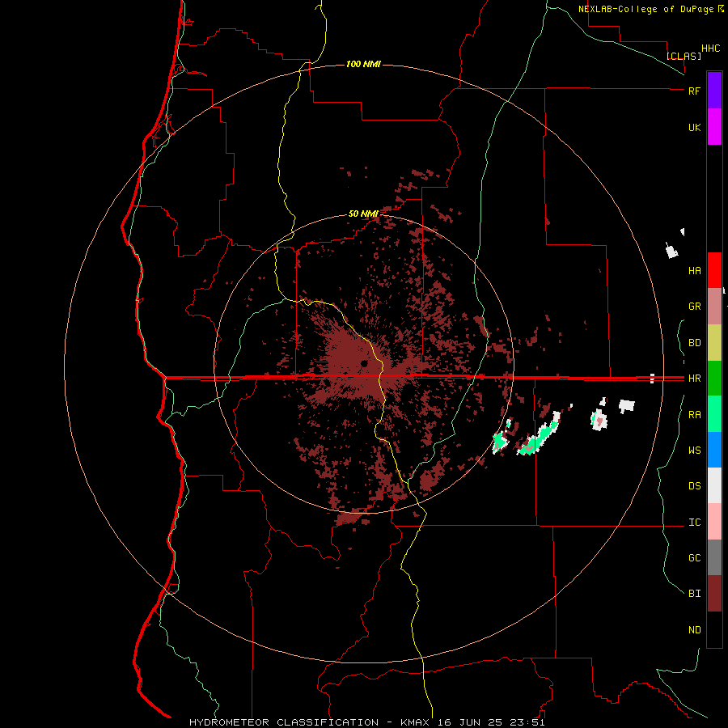
Task: Click the red HA color swatch
Action: (x=714, y=270)
